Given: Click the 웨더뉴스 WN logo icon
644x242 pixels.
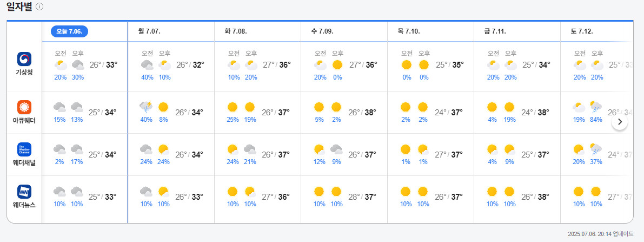Looking at the screenshot, I should (x=24, y=191).
